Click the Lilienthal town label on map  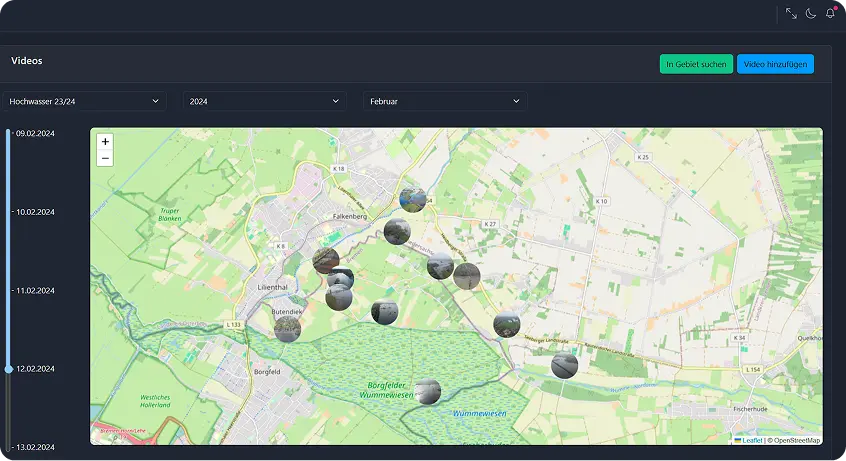[x=272, y=287]
